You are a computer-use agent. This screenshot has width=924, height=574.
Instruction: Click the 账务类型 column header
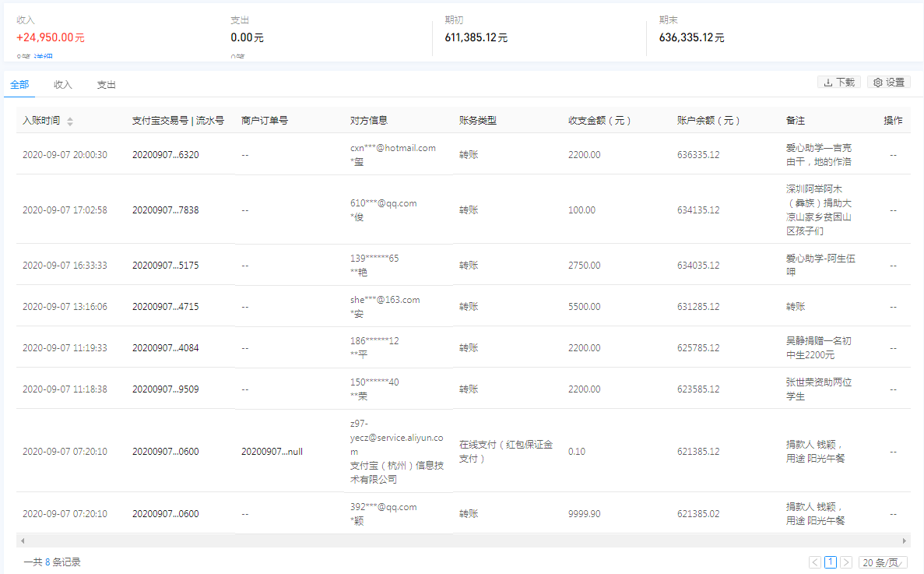(478, 120)
